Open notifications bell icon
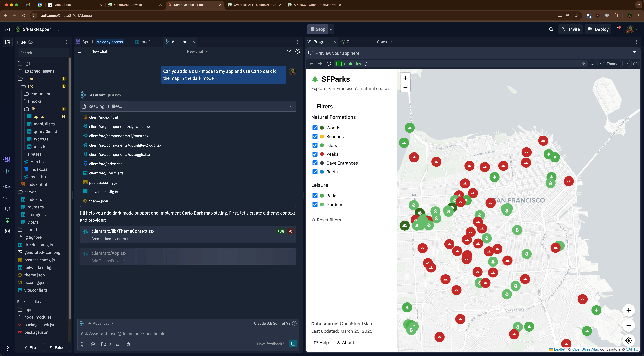The image size is (644, 356). (618, 29)
